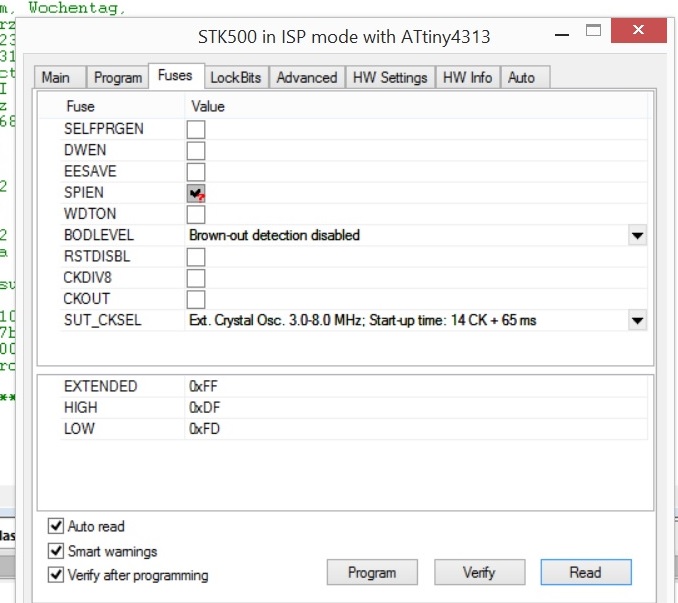Select the Fuses tab

(176, 76)
